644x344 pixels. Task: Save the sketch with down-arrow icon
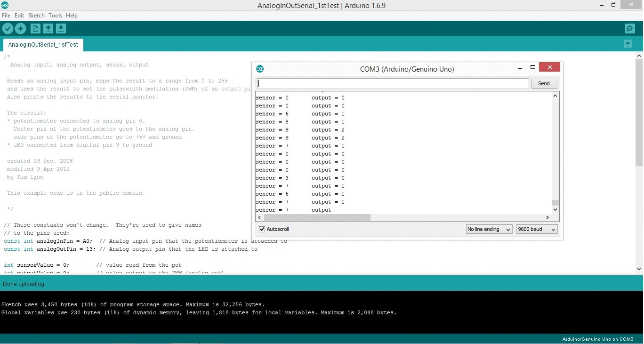[61, 29]
